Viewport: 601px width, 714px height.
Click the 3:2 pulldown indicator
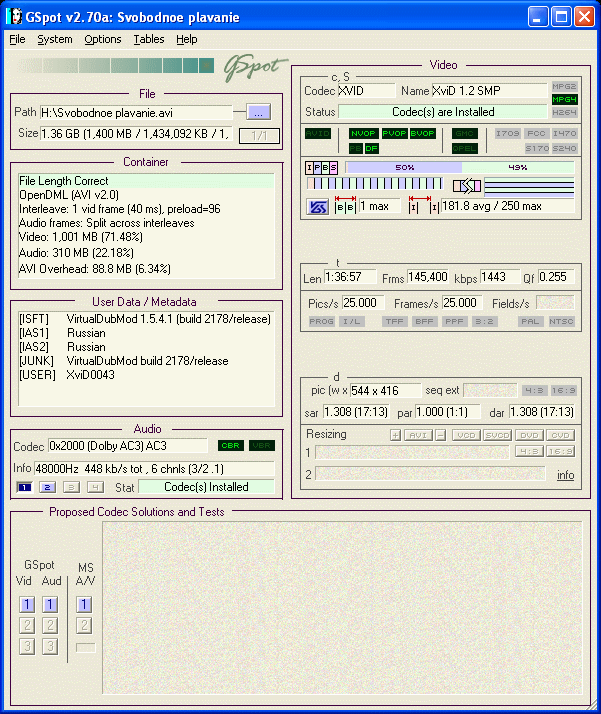484,321
